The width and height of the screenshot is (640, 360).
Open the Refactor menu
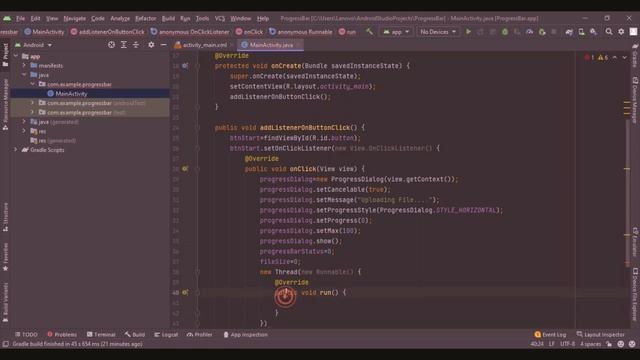146,18
